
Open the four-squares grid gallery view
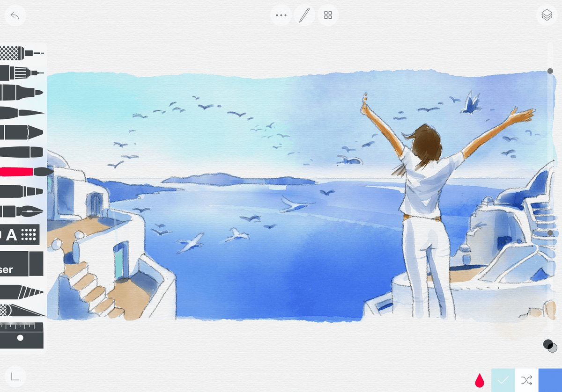coord(328,15)
